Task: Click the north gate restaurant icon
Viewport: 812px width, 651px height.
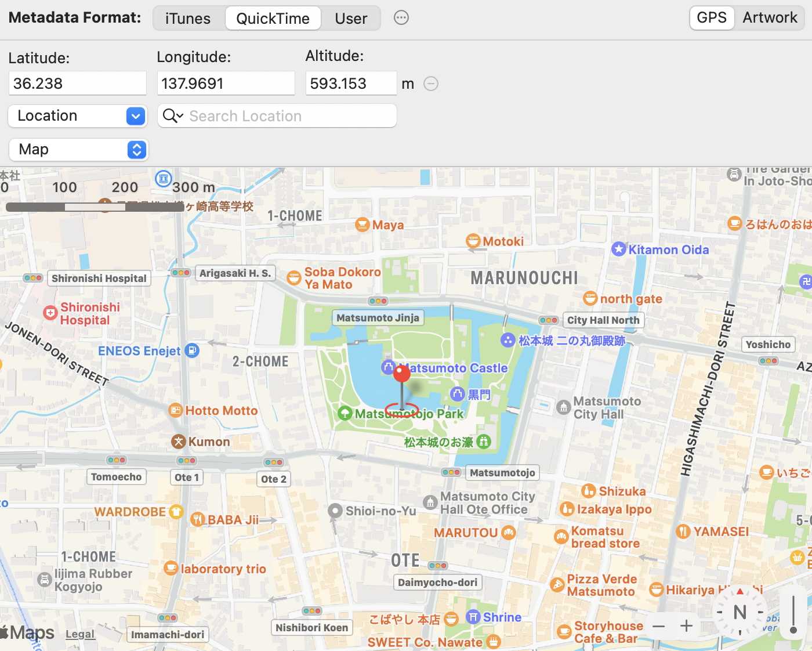Action: [590, 298]
